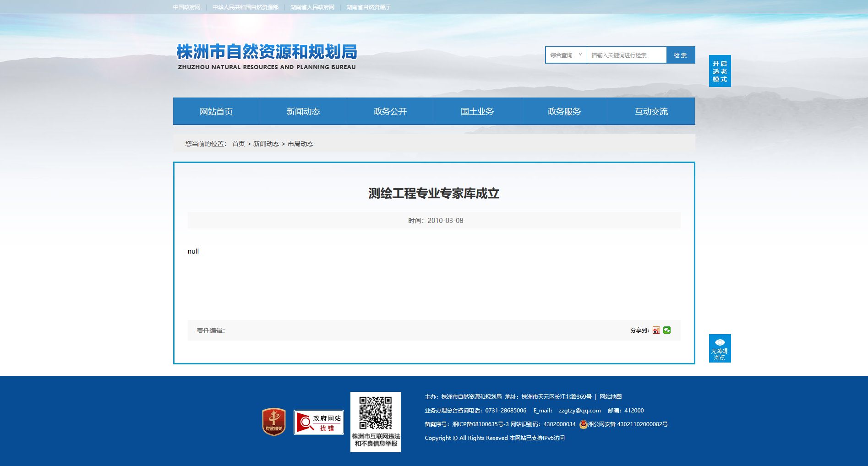Viewport: 868px width, 466px height.
Task: Click the keyword search input field
Action: pos(626,55)
